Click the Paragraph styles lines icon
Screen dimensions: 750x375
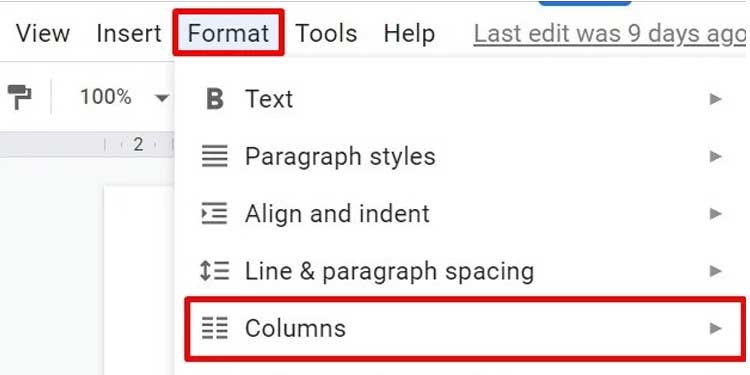click(215, 156)
